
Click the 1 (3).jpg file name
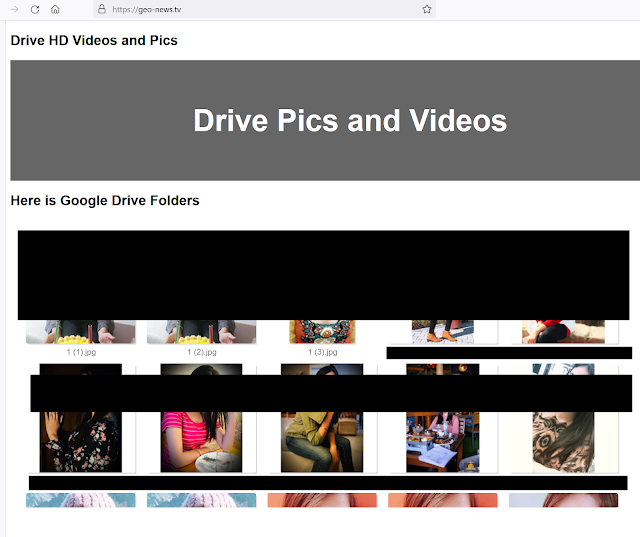(323, 352)
